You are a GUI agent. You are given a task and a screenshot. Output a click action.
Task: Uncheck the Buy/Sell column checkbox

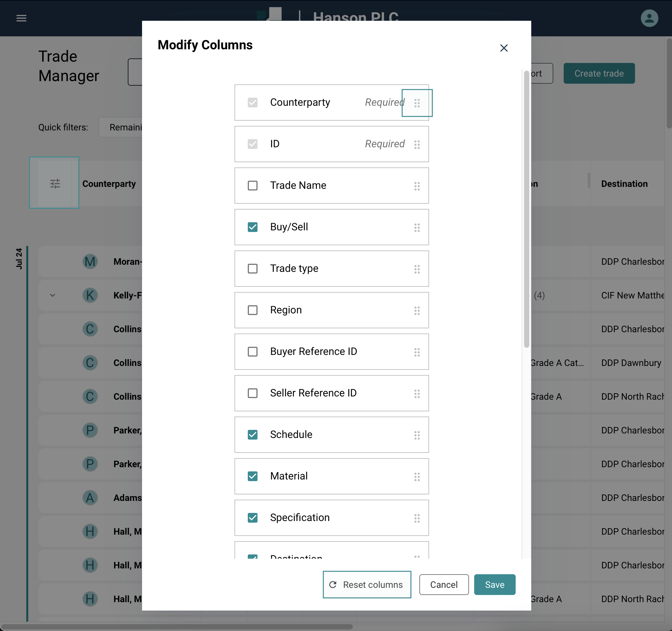pyautogui.click(x=253, y=227)
